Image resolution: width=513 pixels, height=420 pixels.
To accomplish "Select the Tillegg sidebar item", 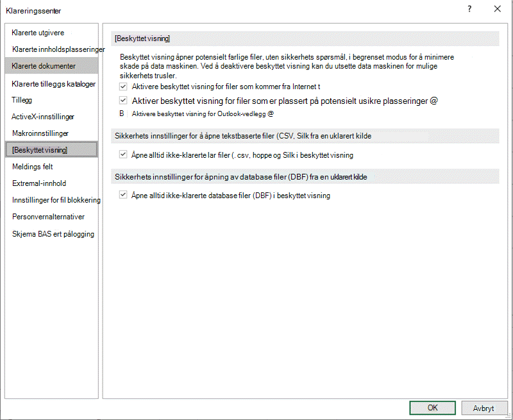I will coord(51,100).
